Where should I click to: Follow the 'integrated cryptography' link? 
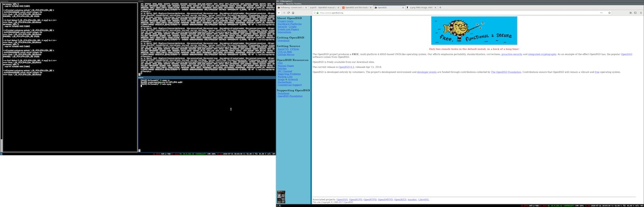[x=542, y=54]
